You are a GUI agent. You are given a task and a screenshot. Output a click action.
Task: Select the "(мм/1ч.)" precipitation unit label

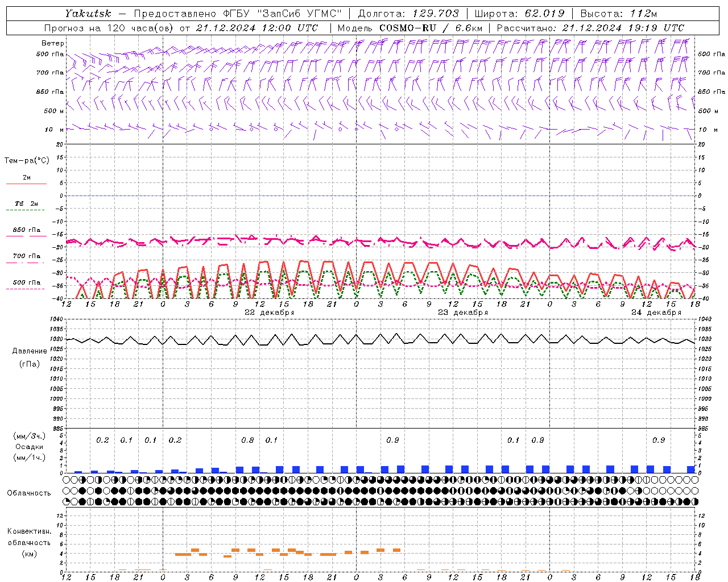pyautogui.click(x=30, y=458)
